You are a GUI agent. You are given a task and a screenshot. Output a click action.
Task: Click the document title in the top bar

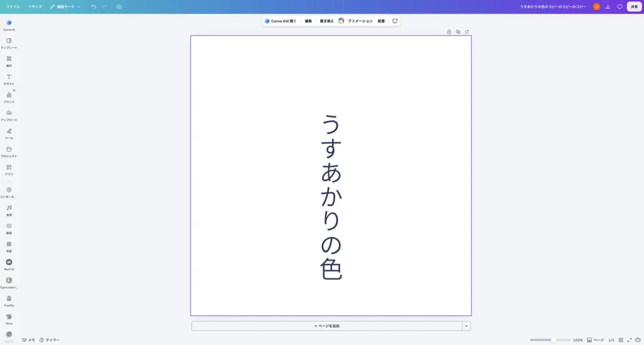(x=553, y=6)
